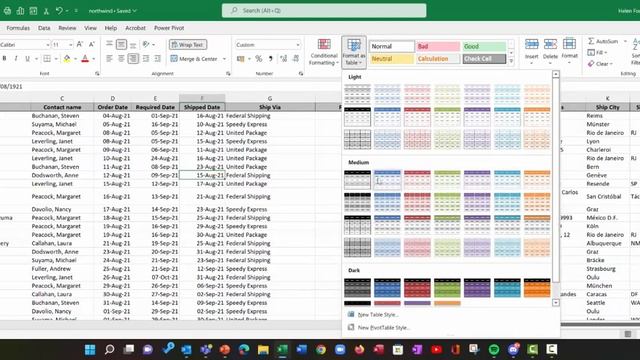Click the Undo arrow in title bar
Screen dimensions: 640x360
tap(59, 11)
